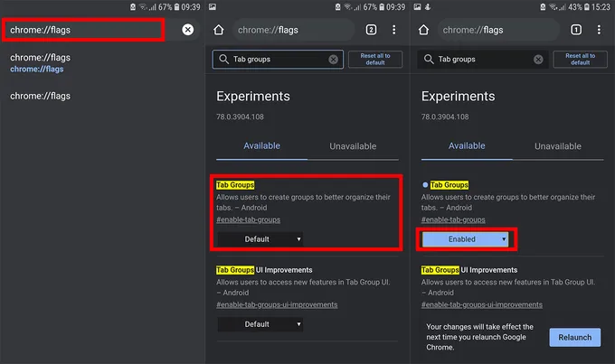
Task: Clear the address bar with the X icon
Action: click(188, 30)
